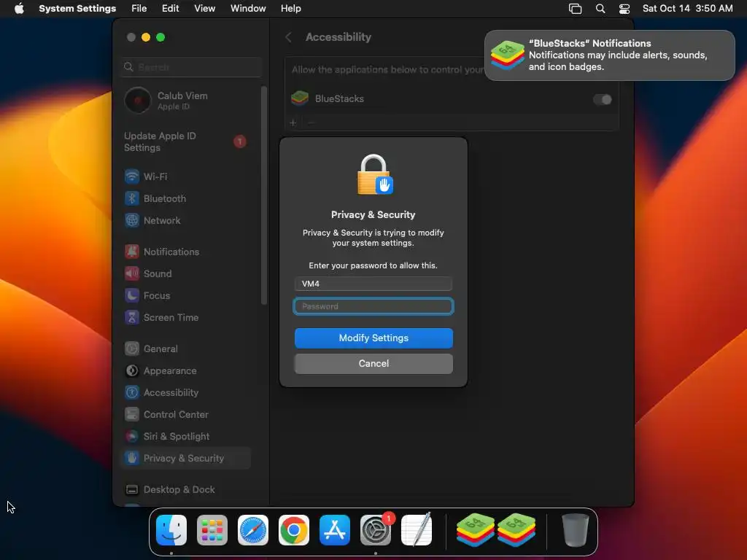Open Finder from the Dock
Viewport: 747px width, 560px height.
171,530
